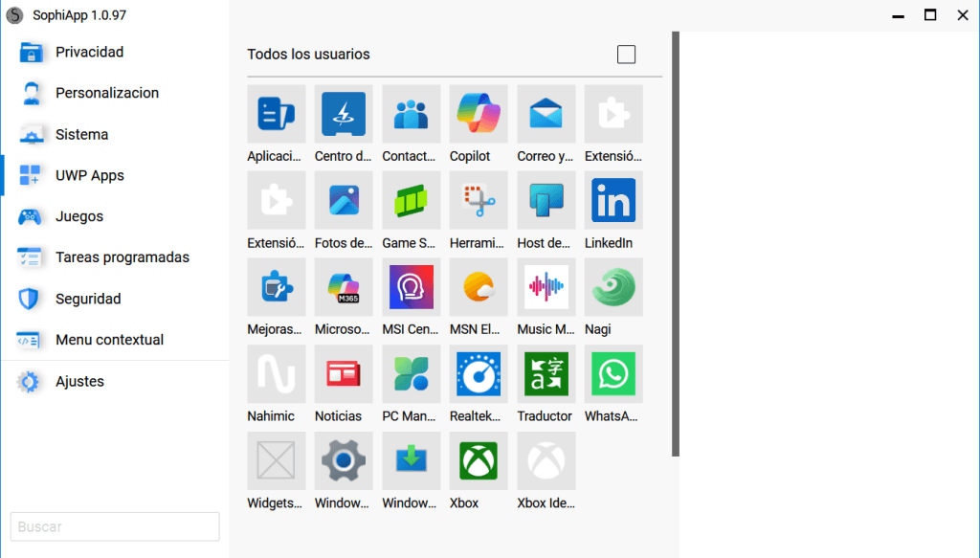This screenshot has height=558, width=980.
Task: Click the Host de... app icon
Action: pos(546,201)
